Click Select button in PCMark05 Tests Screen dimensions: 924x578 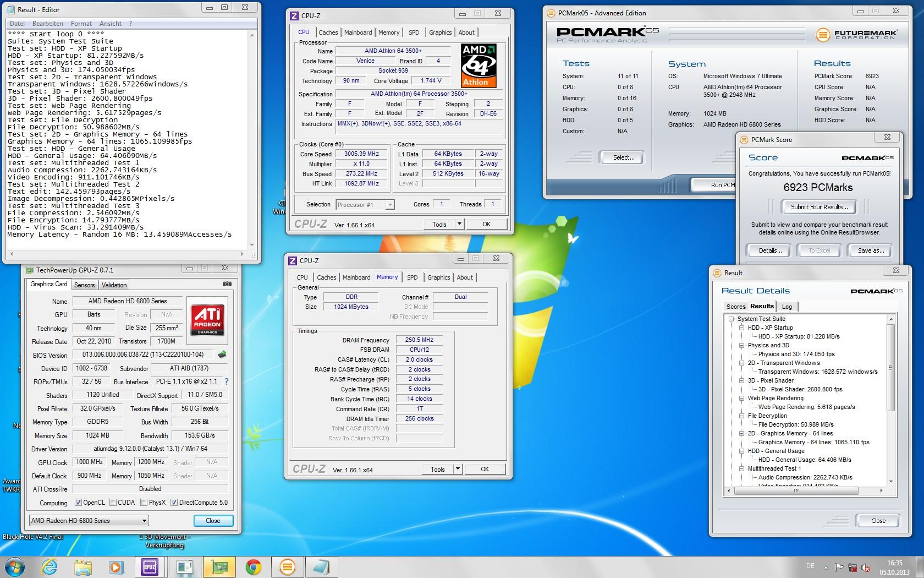point(624,157)
